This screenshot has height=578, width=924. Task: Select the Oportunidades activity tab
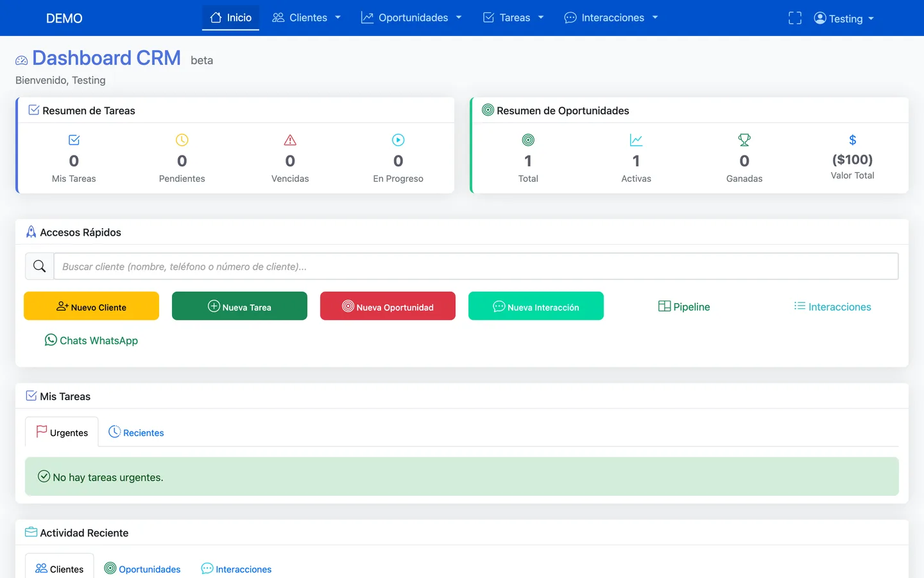click(x=142, y=568)
